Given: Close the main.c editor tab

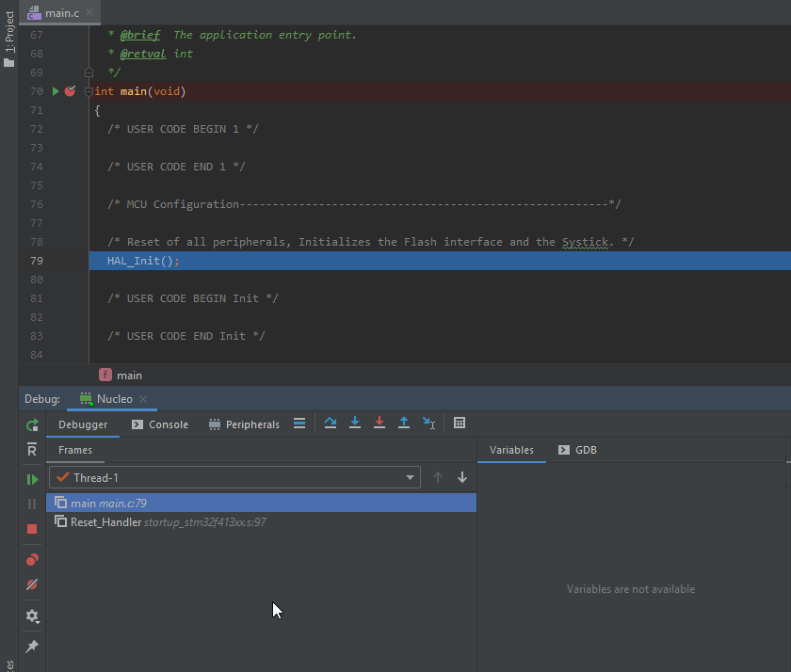Looking at the screenshot, I should [x=89, y=12].
